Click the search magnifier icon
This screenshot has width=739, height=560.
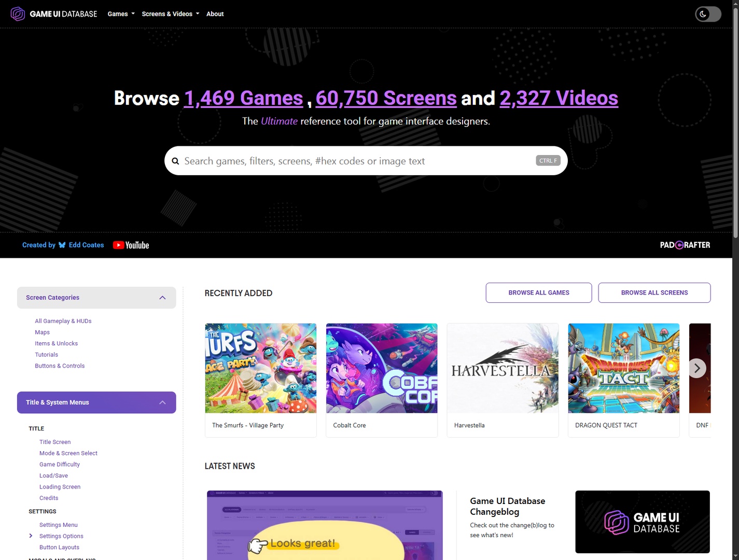(x=175, y=161)
